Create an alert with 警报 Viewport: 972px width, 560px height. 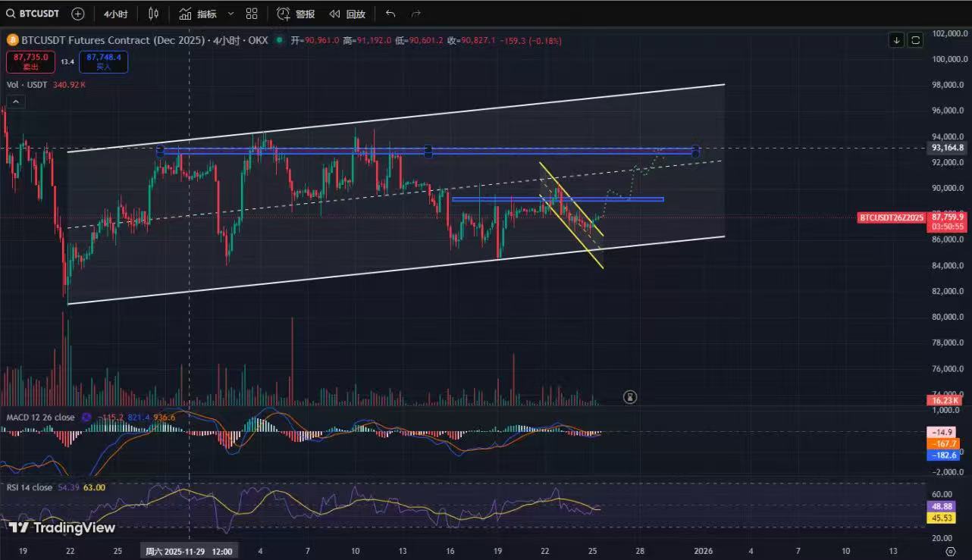[296, 14]
